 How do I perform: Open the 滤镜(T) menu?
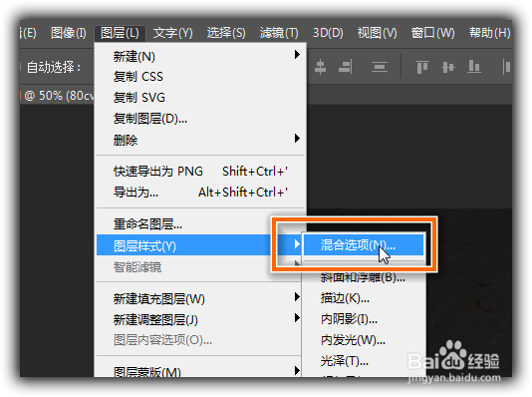click(279, 33)
